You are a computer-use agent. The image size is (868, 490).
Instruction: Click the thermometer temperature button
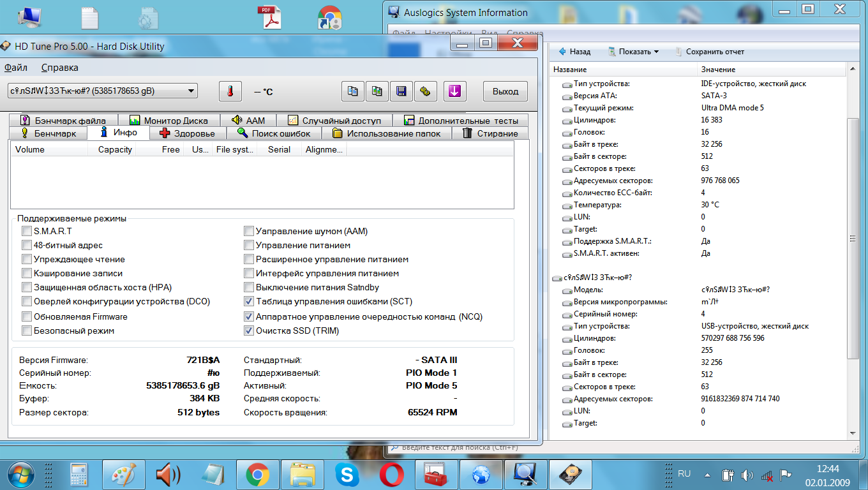click(230, 91)
